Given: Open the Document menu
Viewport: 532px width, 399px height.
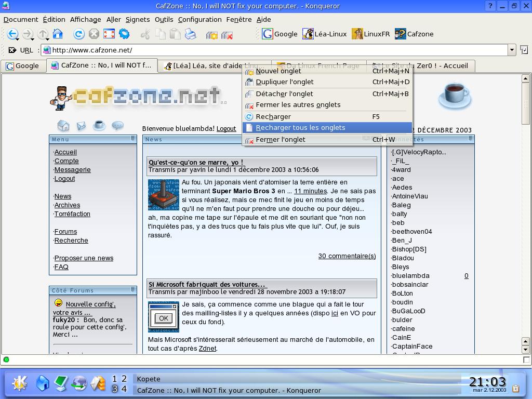Looking at the screenshot, I should (x=21, y=20).
